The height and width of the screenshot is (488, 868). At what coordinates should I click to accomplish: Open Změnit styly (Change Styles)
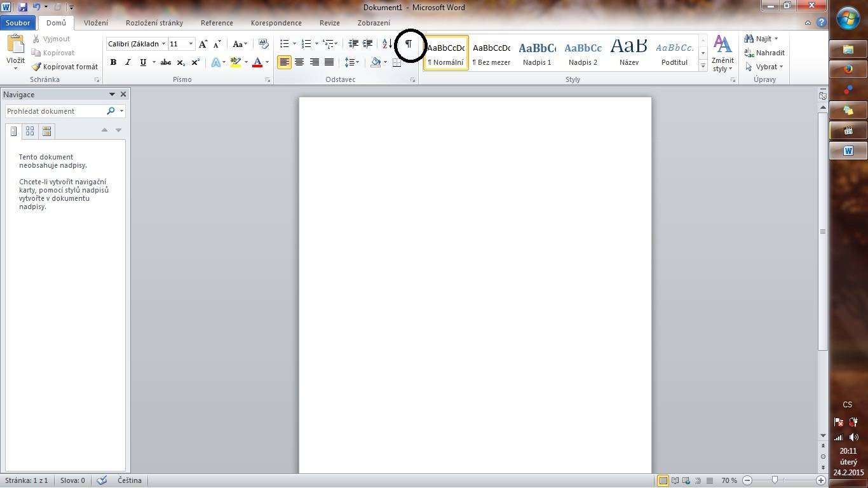coord(722,53)
